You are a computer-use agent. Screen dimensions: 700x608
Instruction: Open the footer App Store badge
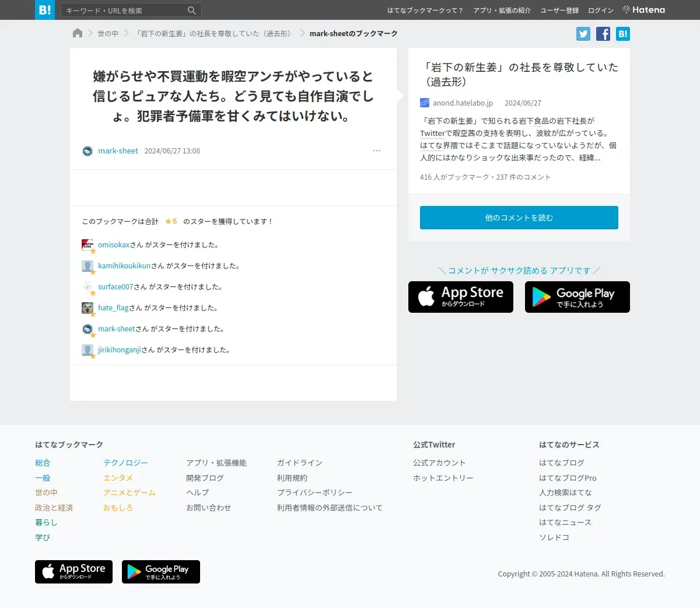coord(73,572)
